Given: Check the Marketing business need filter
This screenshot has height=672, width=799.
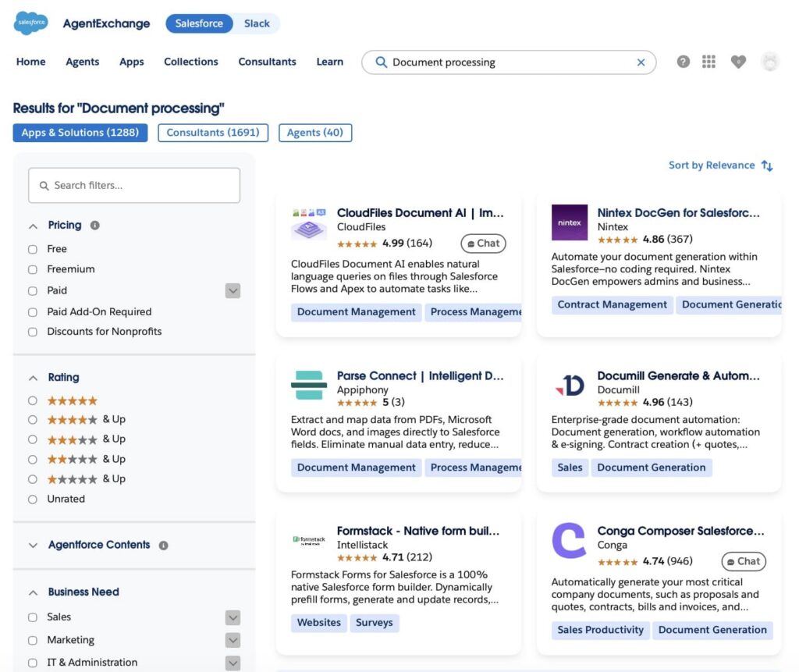Looking at the screenshot, I should pyautogui.click(x=33, y=640).
